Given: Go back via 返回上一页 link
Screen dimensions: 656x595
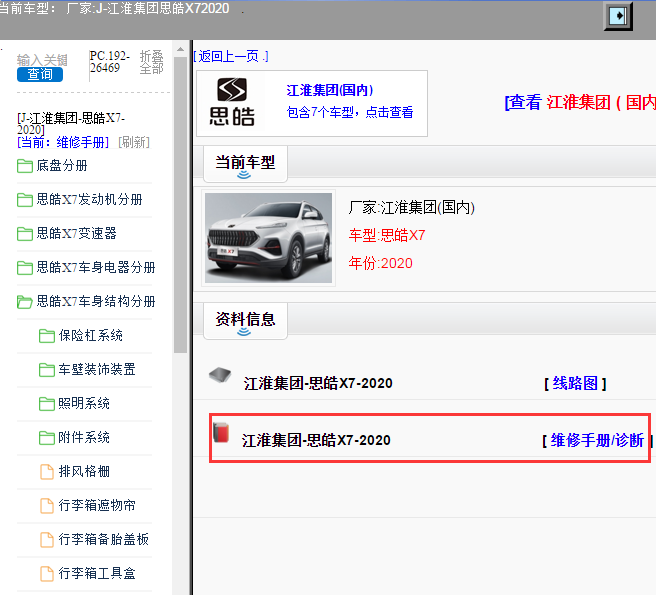Looking at the screenshot, I should point(231,56).
